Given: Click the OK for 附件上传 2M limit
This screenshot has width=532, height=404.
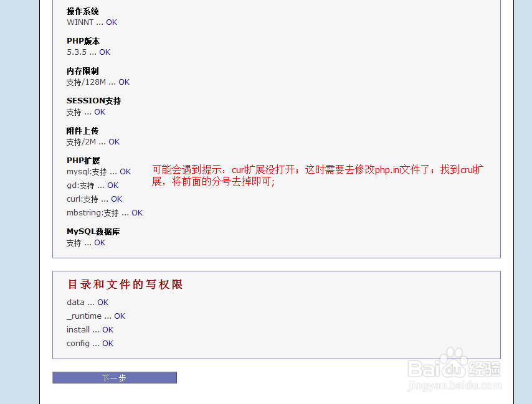Looking at the screenshot, I should pos(113,141).
